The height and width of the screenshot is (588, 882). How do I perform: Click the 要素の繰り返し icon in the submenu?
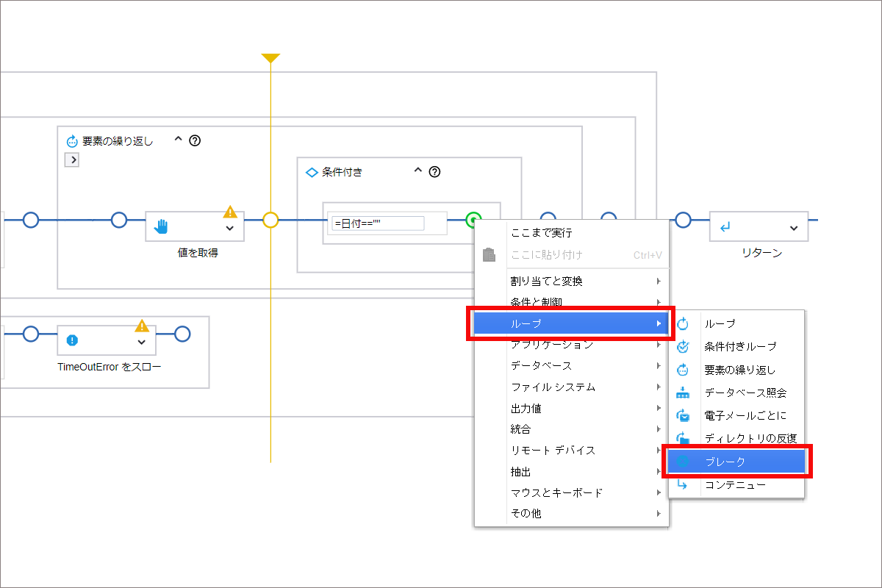coord(683,370)
